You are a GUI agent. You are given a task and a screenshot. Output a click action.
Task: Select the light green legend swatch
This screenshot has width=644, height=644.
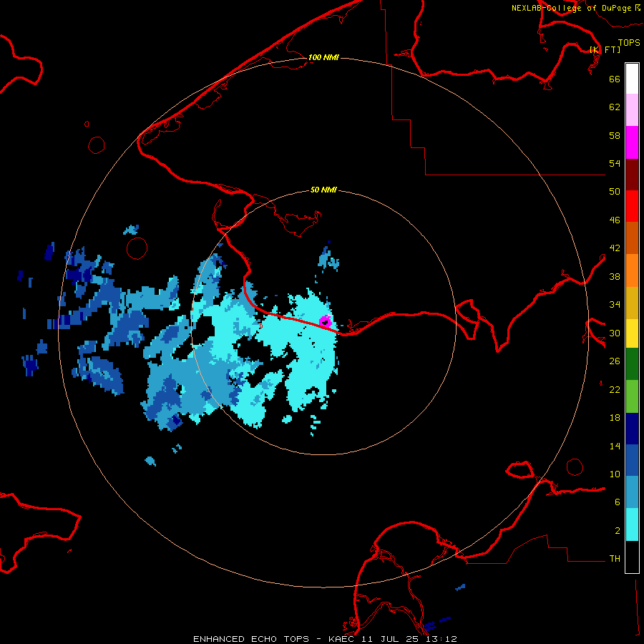click(x=632, y=396)
